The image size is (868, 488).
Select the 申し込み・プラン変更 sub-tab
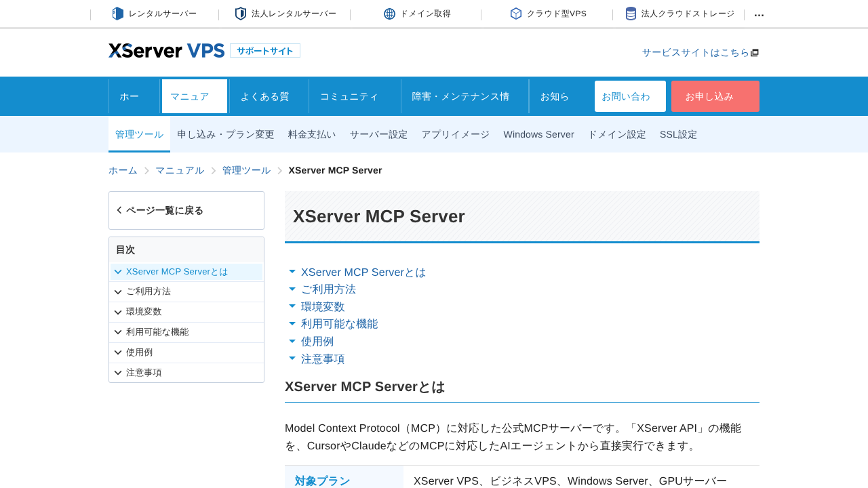tap(226, 134)
